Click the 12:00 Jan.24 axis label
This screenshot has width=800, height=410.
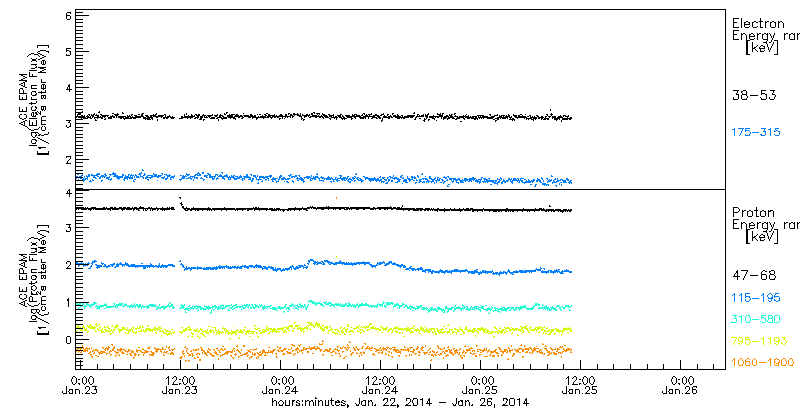[381, 386]
